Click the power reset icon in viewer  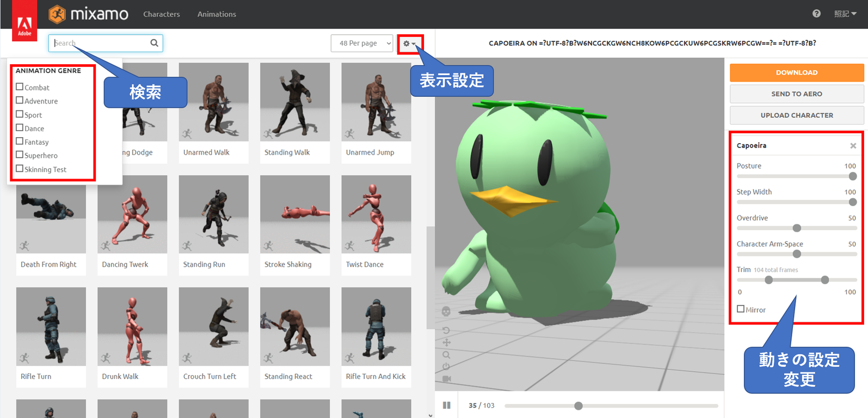pyautogui.click(x=446, y=366)
